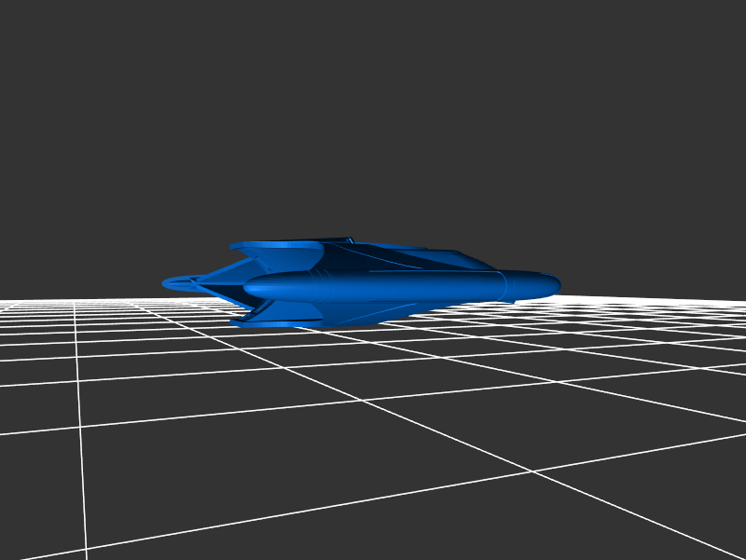Click the grid line intersection in lower right
This screenshot has height=560, width=746.
tap(532, 471)
